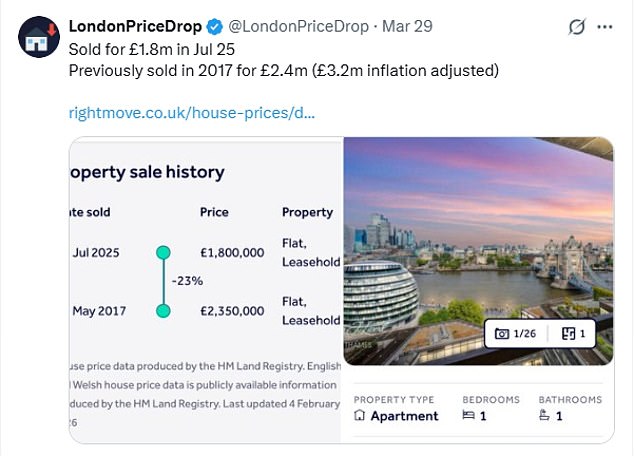Open the Grok icon at tweet top right
634x456 pixels.
[x=577, y=27]
